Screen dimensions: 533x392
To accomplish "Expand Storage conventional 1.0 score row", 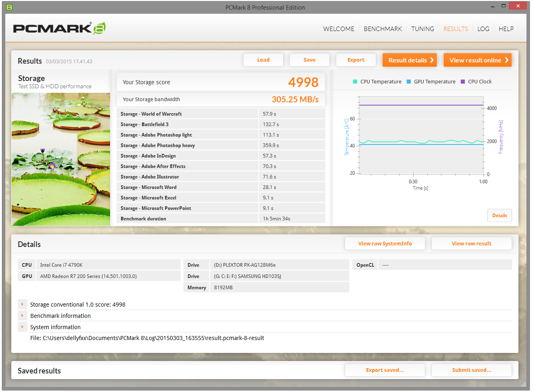I will (x=22, y=305).
